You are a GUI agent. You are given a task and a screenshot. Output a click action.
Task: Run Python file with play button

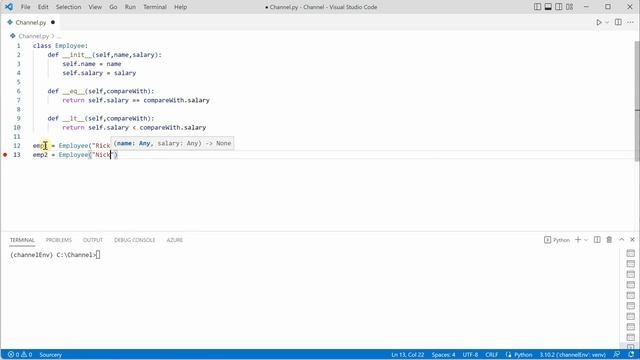[599, 22]
